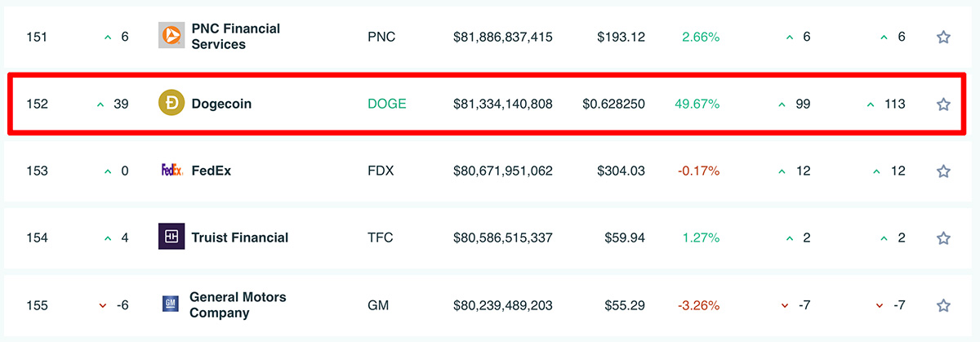Star Dogecoin to add it to your watchlist
The width and height of the screenshot is (980, 342).
pos(943,104)
